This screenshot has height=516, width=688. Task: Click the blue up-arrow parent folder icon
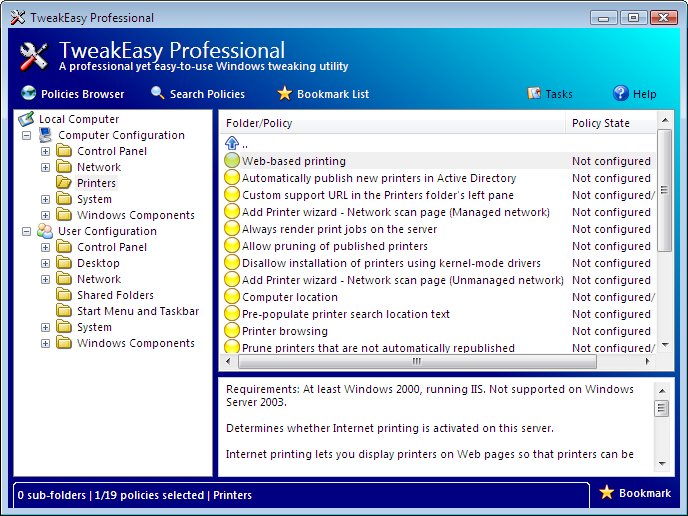232,143
